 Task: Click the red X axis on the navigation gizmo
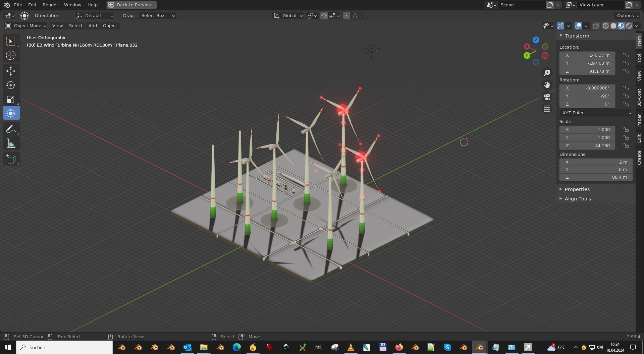pyautogui.click(x=527, y=47)
